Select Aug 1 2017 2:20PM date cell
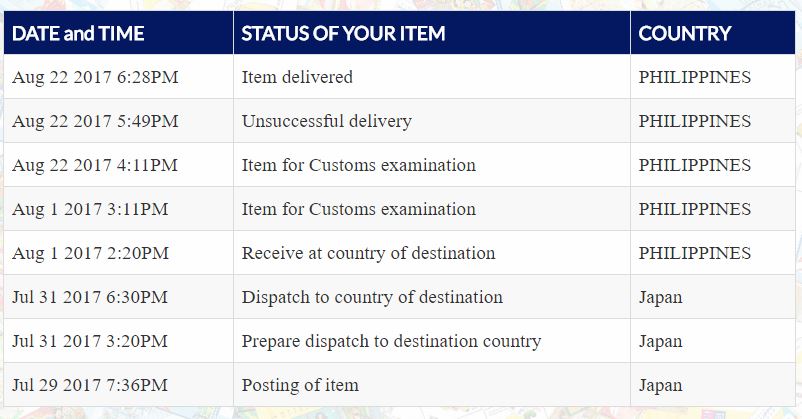The height and width of the screenshot is (419, 802). pos(90,253)
